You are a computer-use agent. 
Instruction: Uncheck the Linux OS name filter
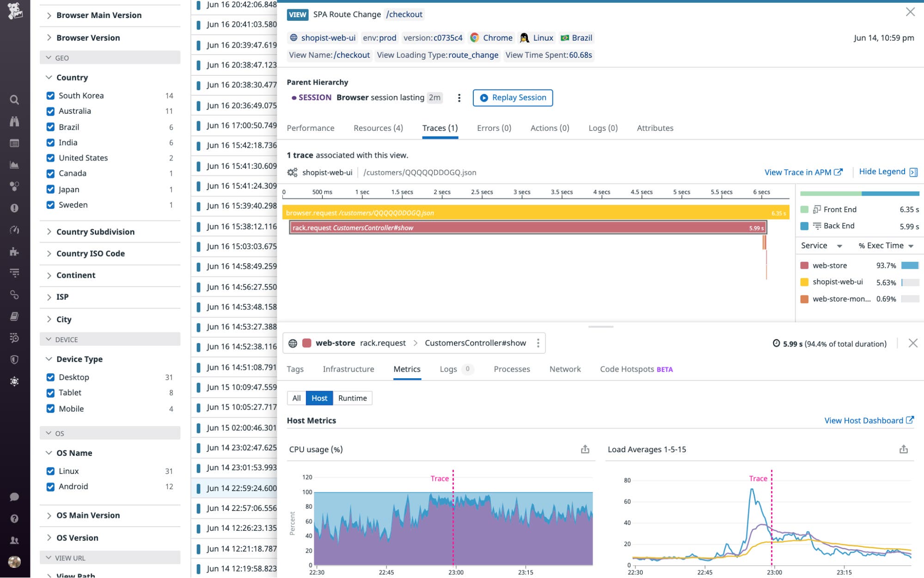pyautogui.click(x=50, y=471)
